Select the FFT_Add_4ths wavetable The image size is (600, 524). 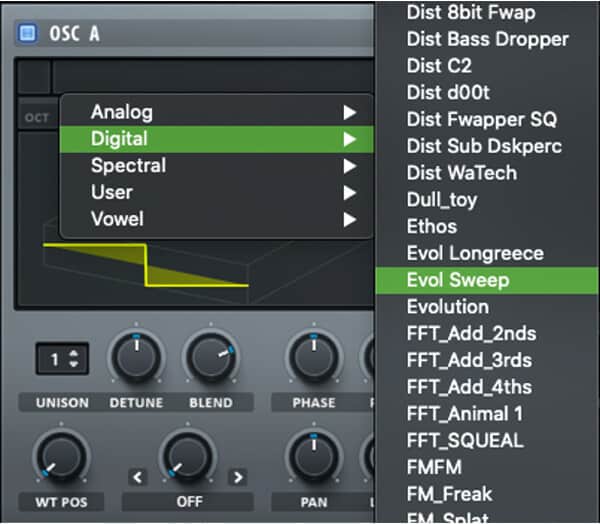click(x=487, y=387)
